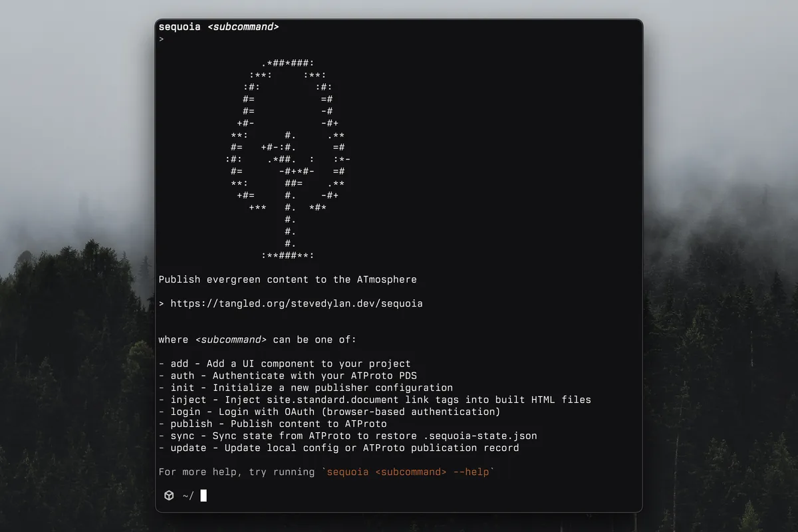The width and height of the screenshot is (798, 532).
Task: Click the 'add - Add a UI component' line
Action: [285, 364]
